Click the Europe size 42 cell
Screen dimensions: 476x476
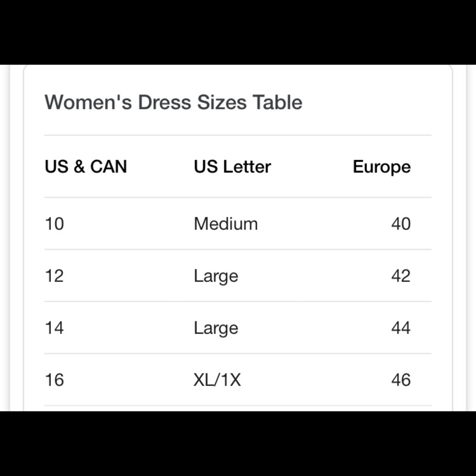(x=400, y=276)
